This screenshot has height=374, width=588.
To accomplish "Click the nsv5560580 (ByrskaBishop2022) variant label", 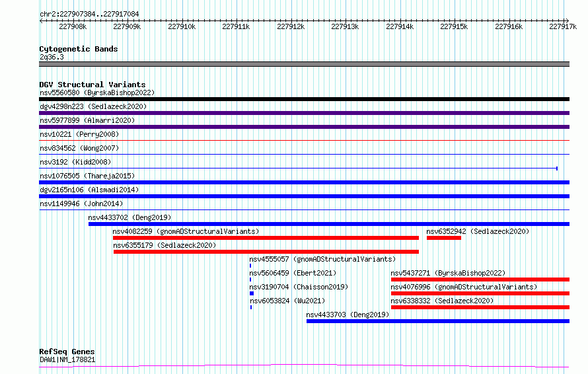I will pyautogui.click(x=97, y=93).
